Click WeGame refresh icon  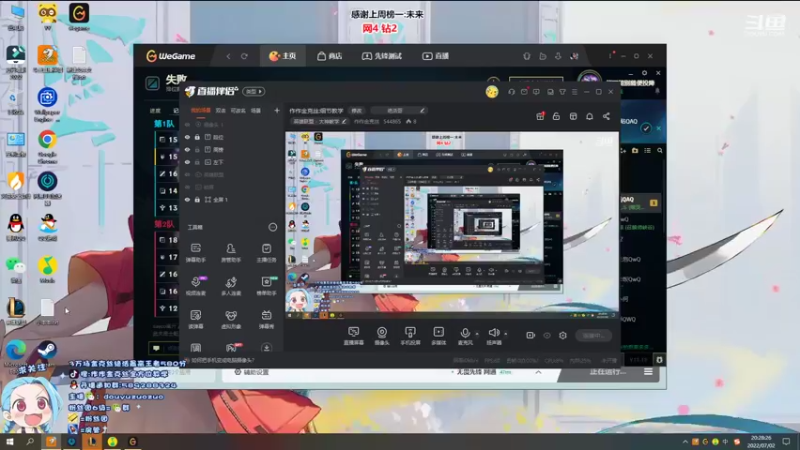coord(244,56)
